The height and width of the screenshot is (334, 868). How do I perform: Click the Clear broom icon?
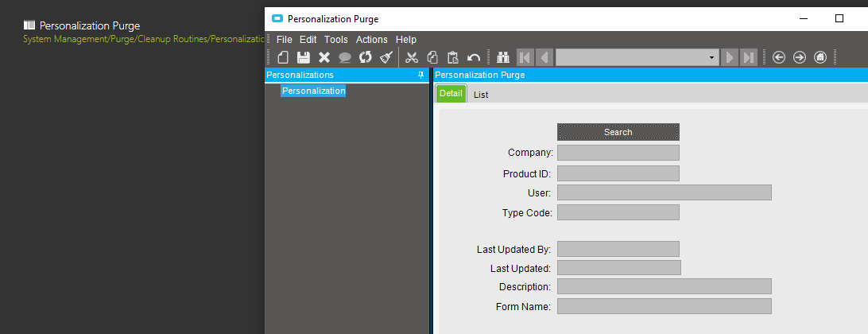click(386, 57)
